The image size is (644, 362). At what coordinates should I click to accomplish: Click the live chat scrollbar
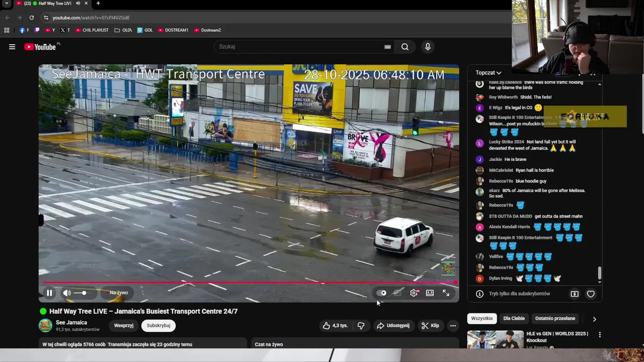click(x=599, y=274)
